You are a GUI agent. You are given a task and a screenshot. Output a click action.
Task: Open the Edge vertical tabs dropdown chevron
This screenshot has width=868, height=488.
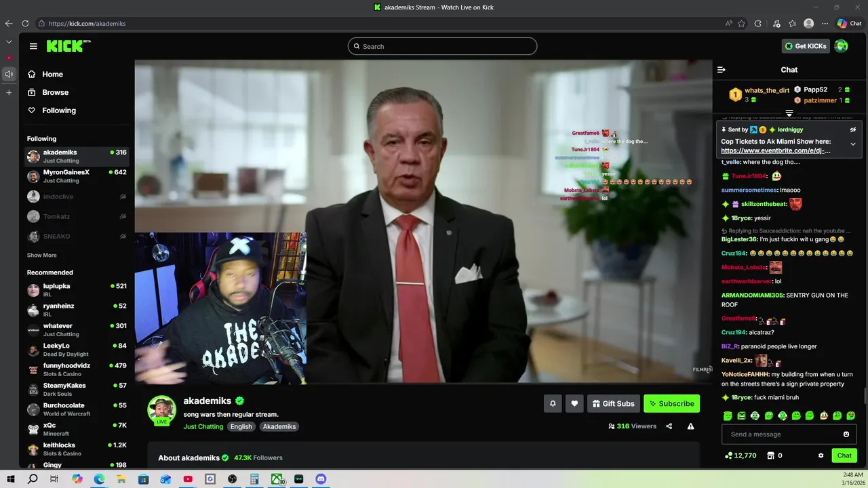9,42
